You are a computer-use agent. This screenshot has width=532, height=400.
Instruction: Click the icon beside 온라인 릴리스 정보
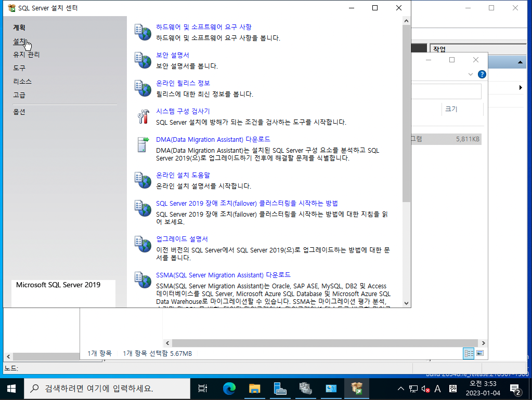[143, 88]
